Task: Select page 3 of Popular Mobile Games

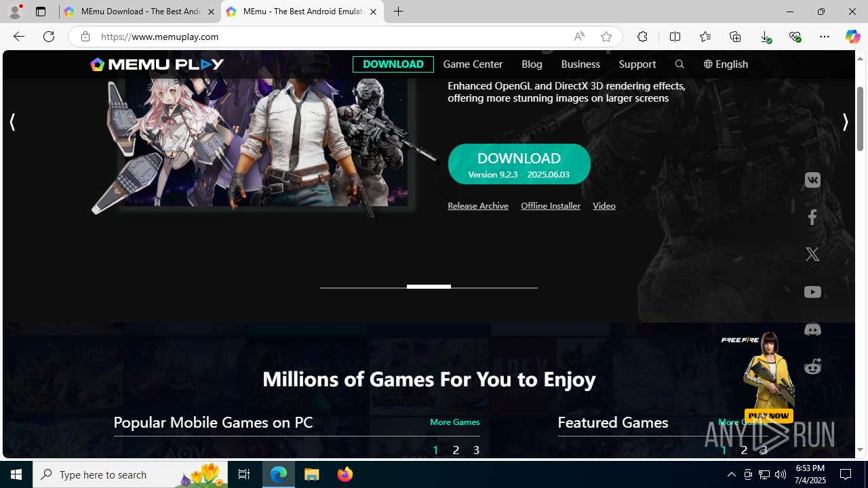Action: (x=476, y=450)
